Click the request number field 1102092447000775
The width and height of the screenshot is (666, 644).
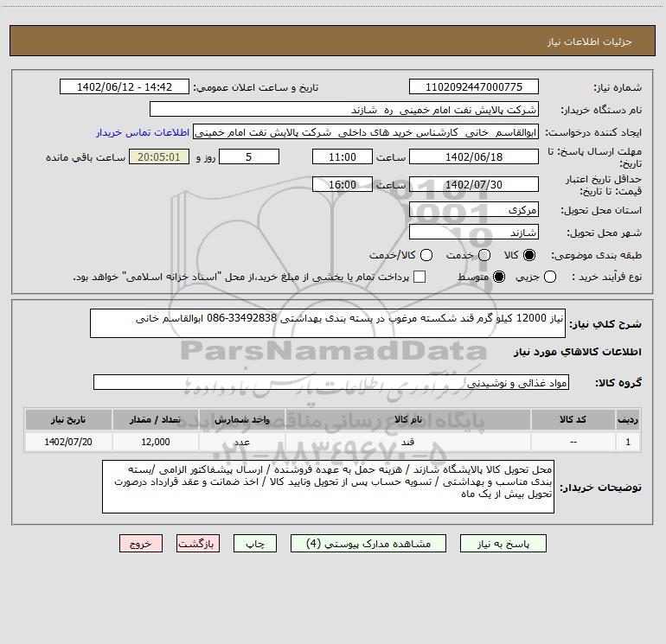point(474,87)
